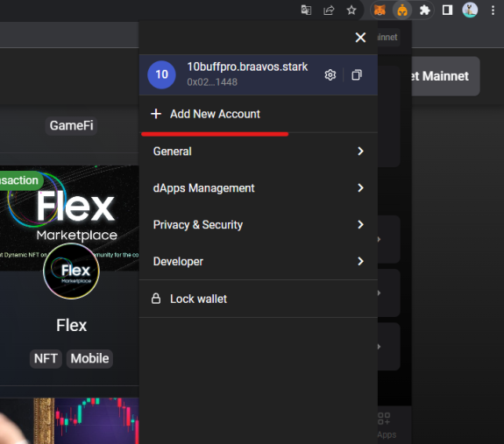
Task: Click the padlock icon beside Lock wallet
Action: 156,299
